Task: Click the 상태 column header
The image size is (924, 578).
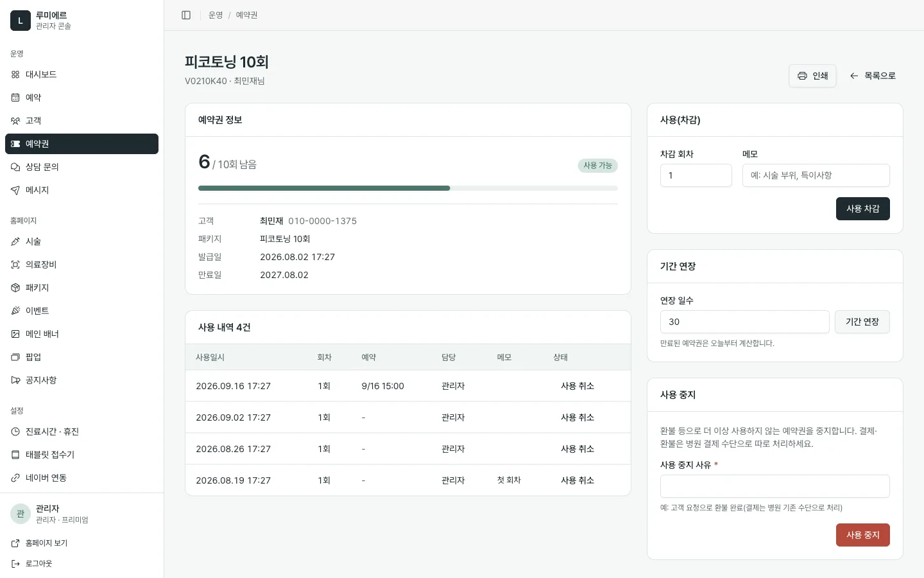Action: 561,357
